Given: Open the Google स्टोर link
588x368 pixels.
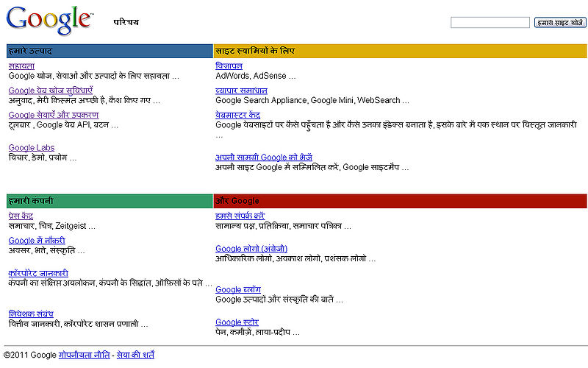Looking at the screenshot, I should [x=237, y=322].
